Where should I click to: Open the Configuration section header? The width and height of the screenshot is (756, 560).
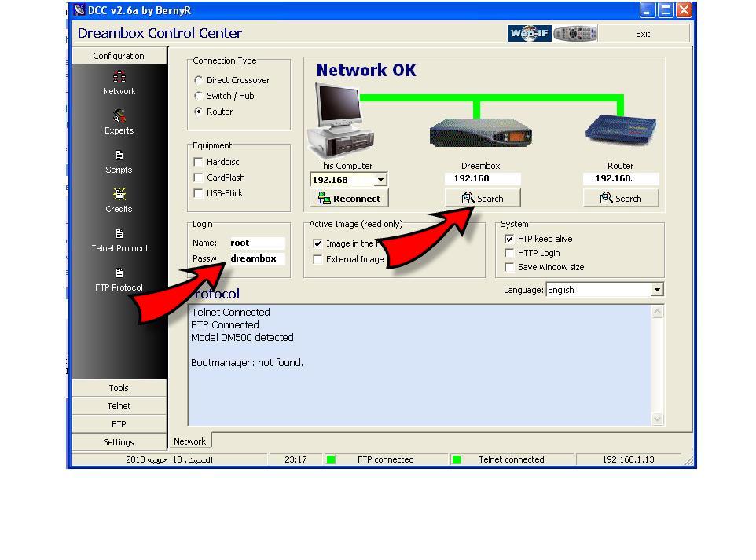click(119, 56)
